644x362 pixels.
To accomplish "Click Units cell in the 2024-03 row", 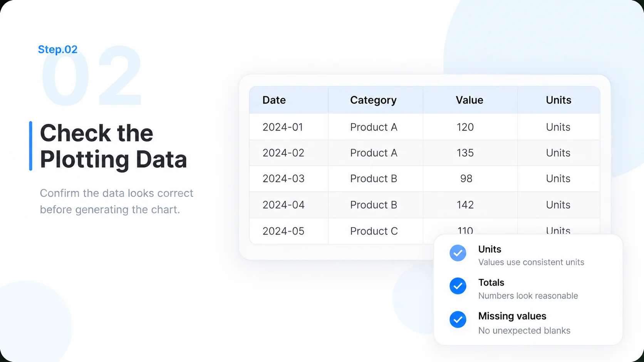I will coord(558,178).
